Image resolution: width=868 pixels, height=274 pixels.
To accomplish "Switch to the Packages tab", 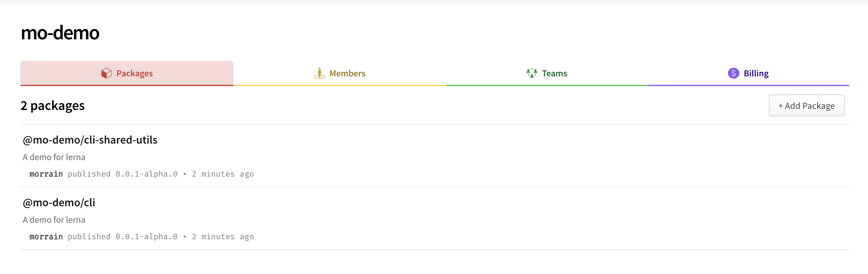I will click(x=127, y=73).
